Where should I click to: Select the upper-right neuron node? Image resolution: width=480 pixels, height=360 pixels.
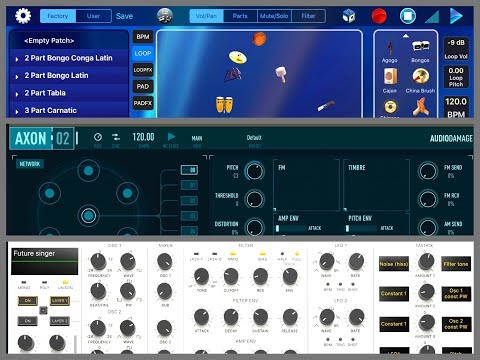pos(127,193)
